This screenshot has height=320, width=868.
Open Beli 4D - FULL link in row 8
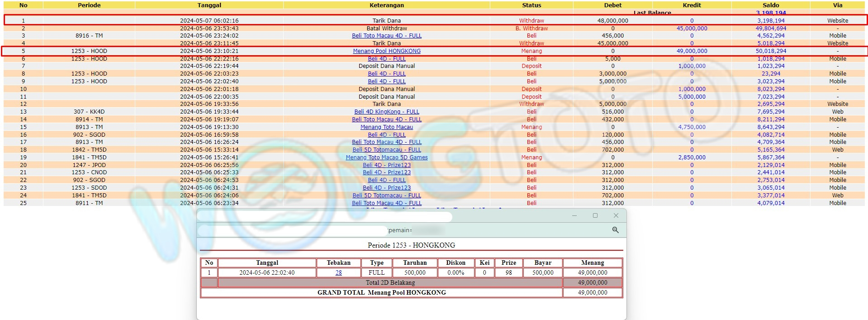pos(387,74)
